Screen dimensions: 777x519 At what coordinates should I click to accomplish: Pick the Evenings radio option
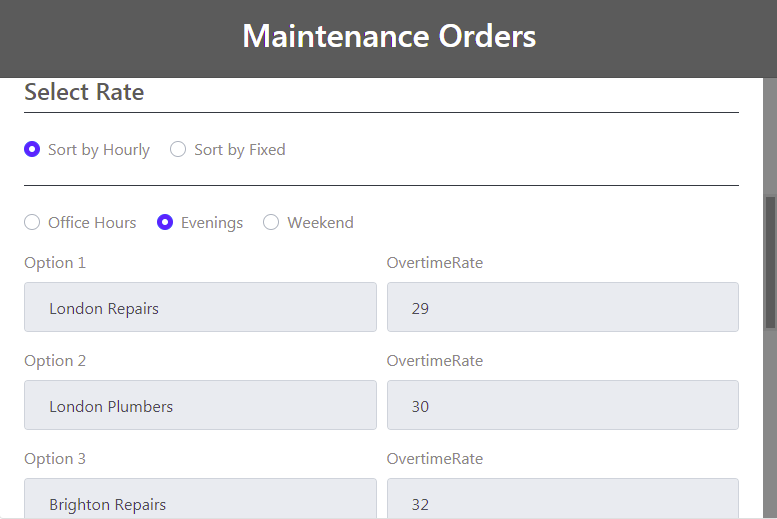tap(166, 223)
